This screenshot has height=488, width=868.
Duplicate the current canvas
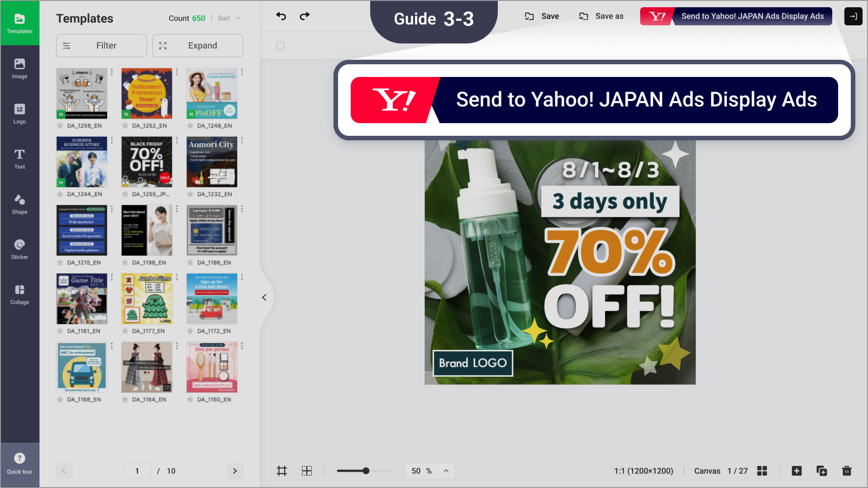[821, 471]
